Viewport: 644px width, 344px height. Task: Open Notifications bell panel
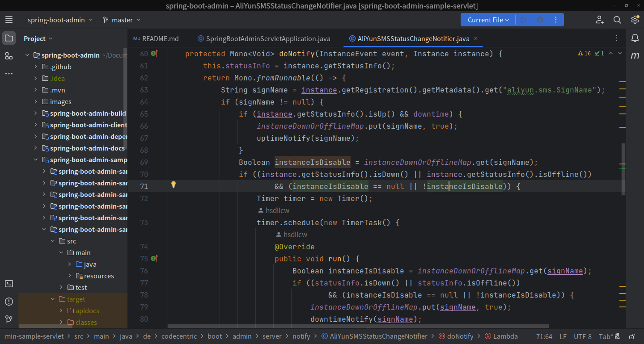point(635,38)
